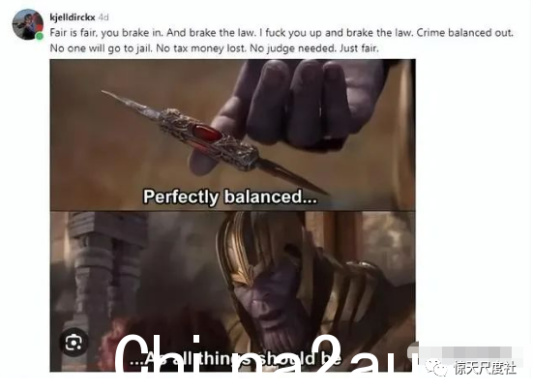The width and height of the screenshot is (533, 392).
Task: Click the 'Perfectly balanced...' caption text
Action: click(230, 196)
